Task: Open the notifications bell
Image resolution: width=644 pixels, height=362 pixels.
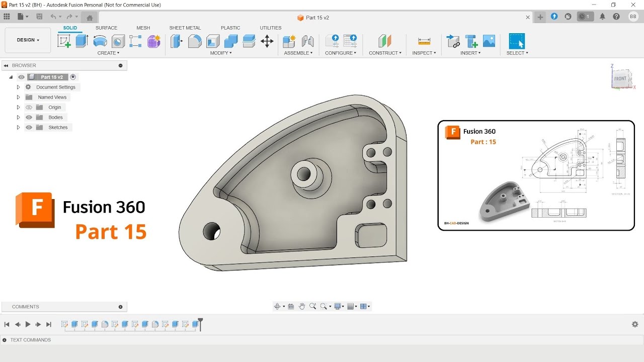Action: [x=602, y=17]
